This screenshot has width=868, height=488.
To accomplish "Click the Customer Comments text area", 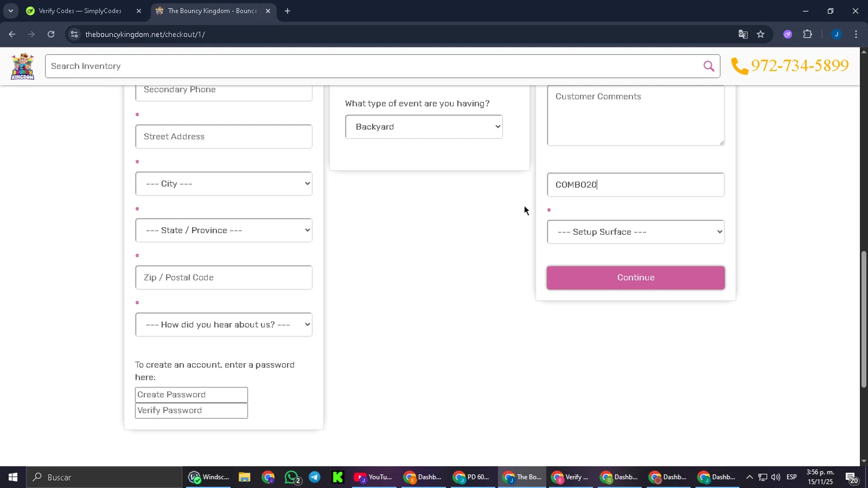I will click(636, 116).
